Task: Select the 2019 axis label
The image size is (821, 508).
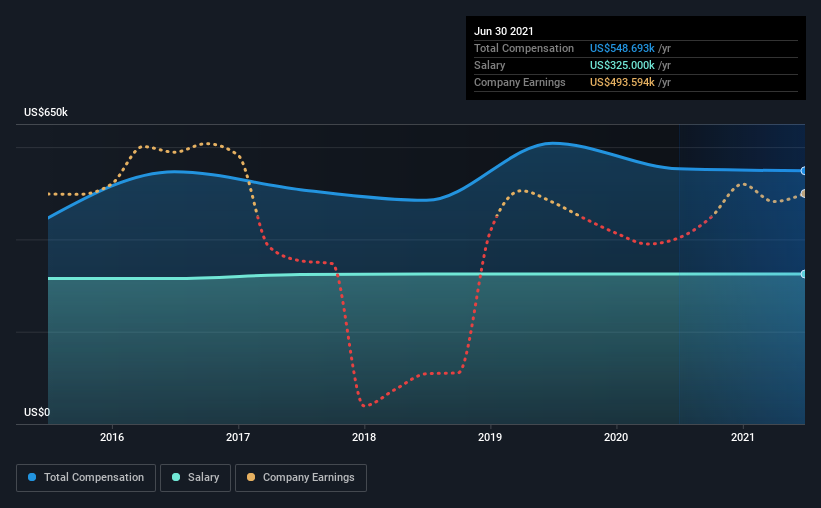Action: 490,437
